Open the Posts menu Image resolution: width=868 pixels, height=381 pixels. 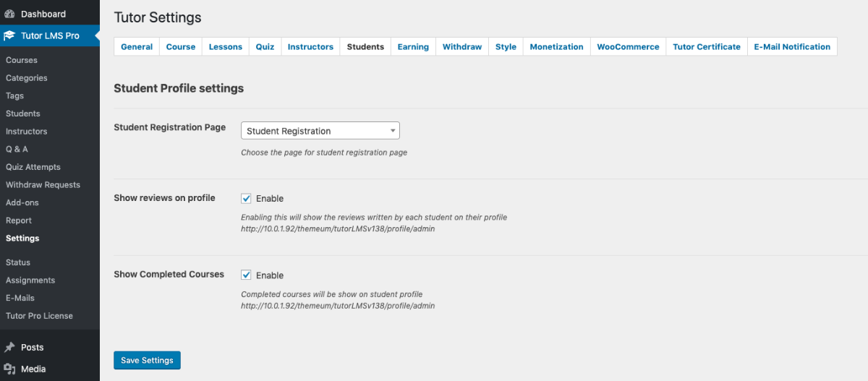point(50,347)
